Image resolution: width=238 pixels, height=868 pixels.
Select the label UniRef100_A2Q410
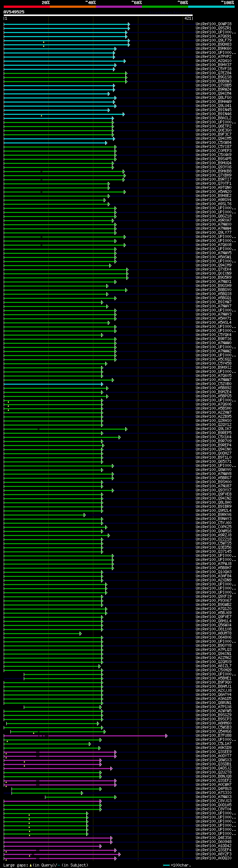pos(213,61)
